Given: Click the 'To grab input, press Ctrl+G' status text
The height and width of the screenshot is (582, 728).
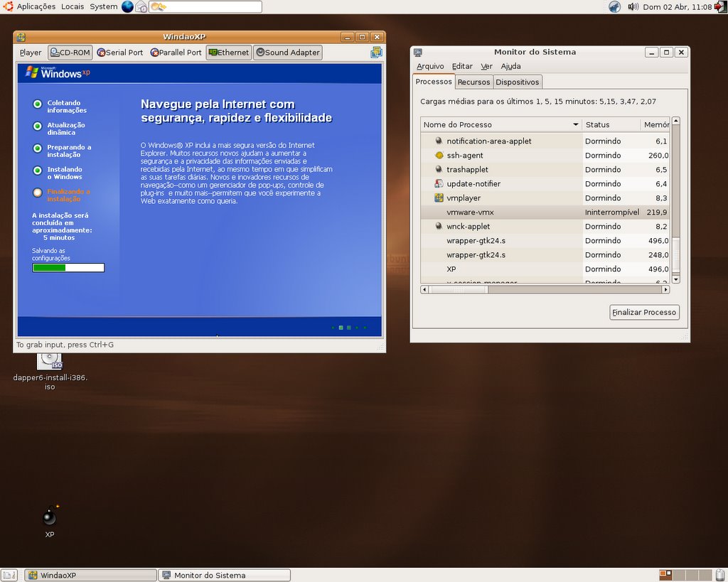Looking at the screenshot, I should 65,345.
